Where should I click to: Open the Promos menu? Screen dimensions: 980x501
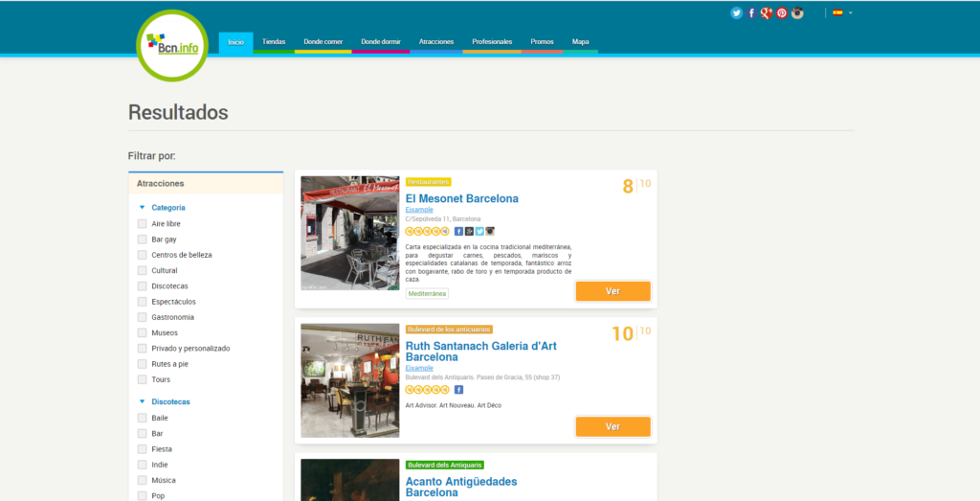[x=542, y=42]
